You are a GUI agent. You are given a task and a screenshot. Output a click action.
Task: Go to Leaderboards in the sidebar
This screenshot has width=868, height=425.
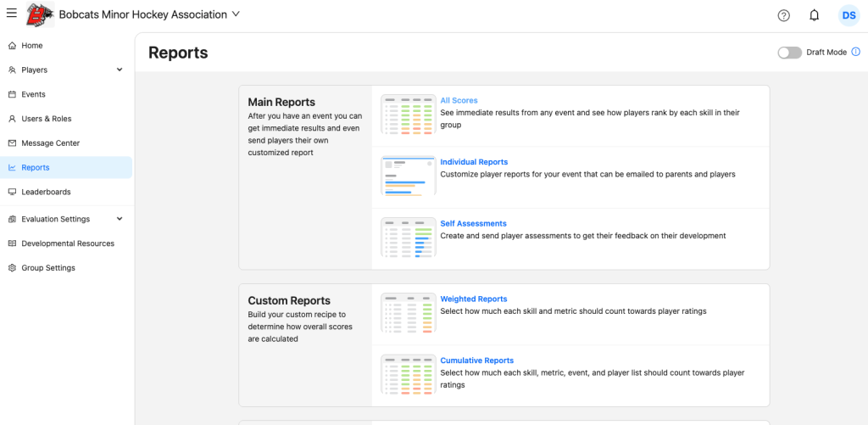[46, 193]
